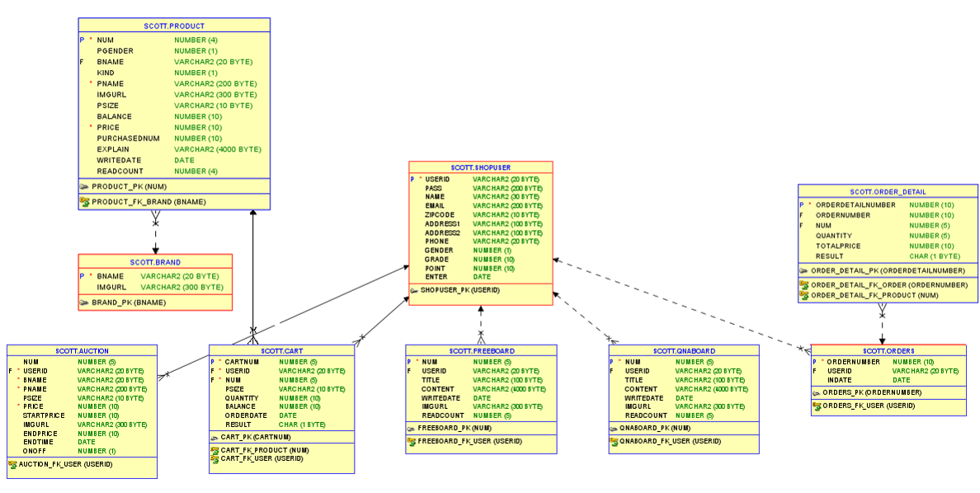Viewport: 980px width, 493px height.
Task: Click the key icon beside ORDER_DETAIL_PK
Action: coord(803,271)
